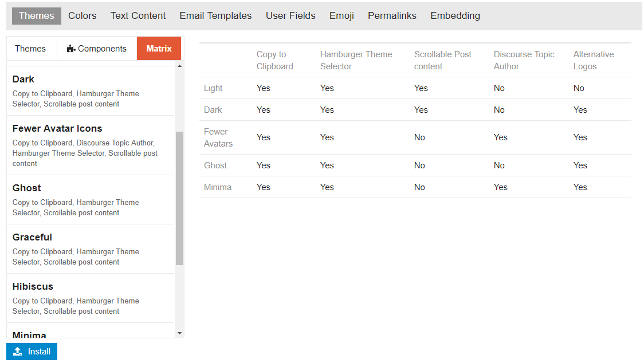The height and width of the screenshot is (363, 644).
Task: Click the upload icon on Install button
Action: (18, 352)
